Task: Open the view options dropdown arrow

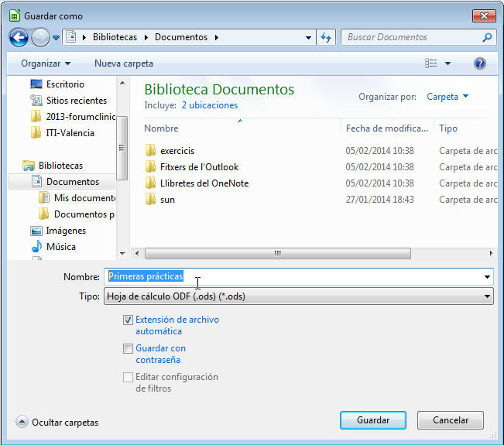Action: click(x=447, y=63)
